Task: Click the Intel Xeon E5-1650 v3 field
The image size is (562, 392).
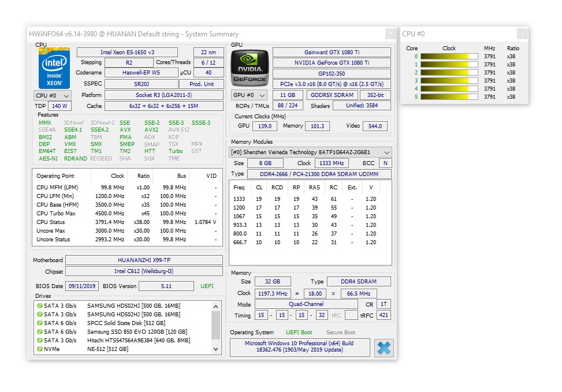Action: coord(127,53)
